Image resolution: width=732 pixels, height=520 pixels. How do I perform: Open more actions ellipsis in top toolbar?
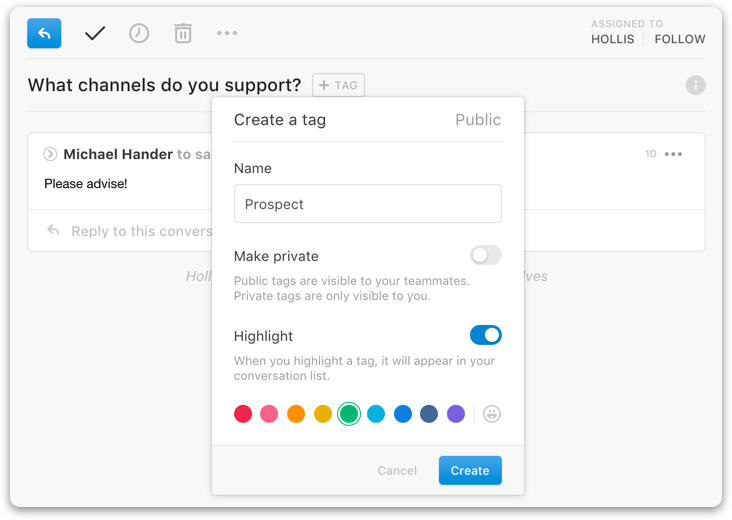click(x=227, y=33)
